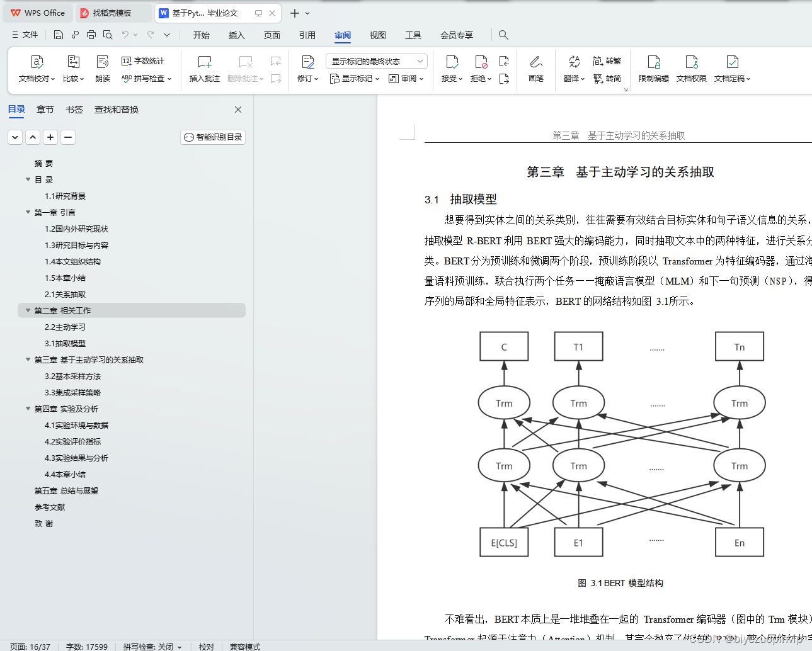Switch to the 书签 sidebar tab
The height and width of the screenshot is (651, 812).
pos(74,109)
